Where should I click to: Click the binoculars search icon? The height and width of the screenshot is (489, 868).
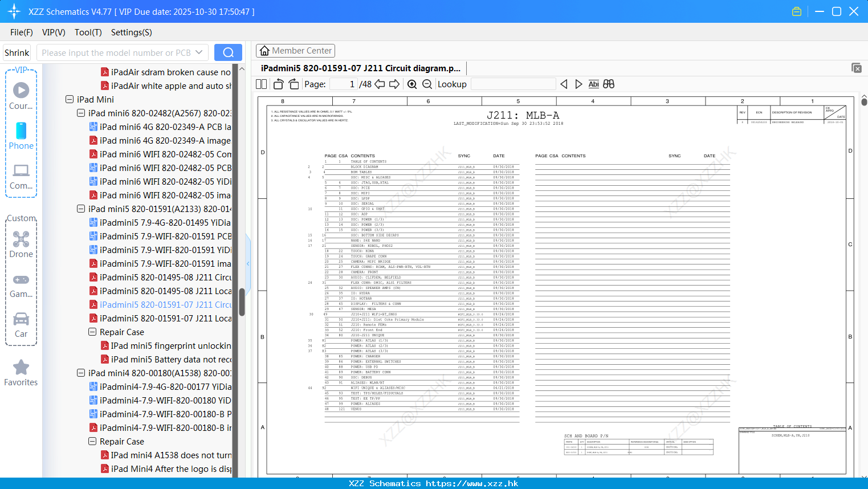pos(609,84)
